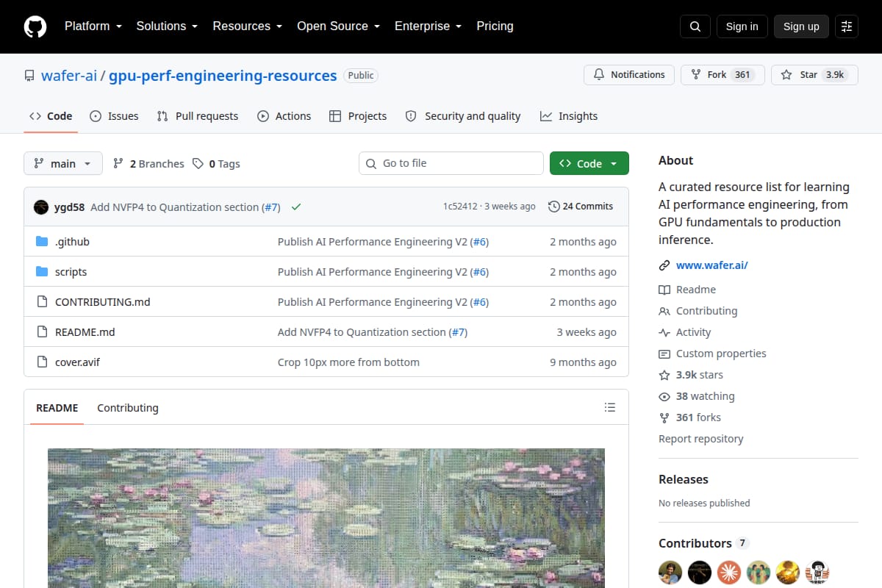Image resolution: width=882 pixels, height=588 pixels.
Task: Click the fourth contributor avatar
Action: tap(759, 572)
